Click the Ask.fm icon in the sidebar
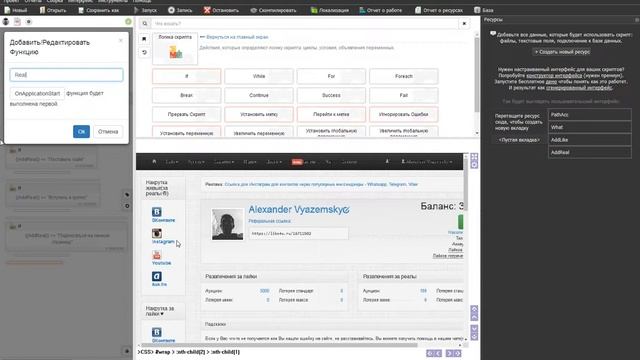 (x=157, y=277)
